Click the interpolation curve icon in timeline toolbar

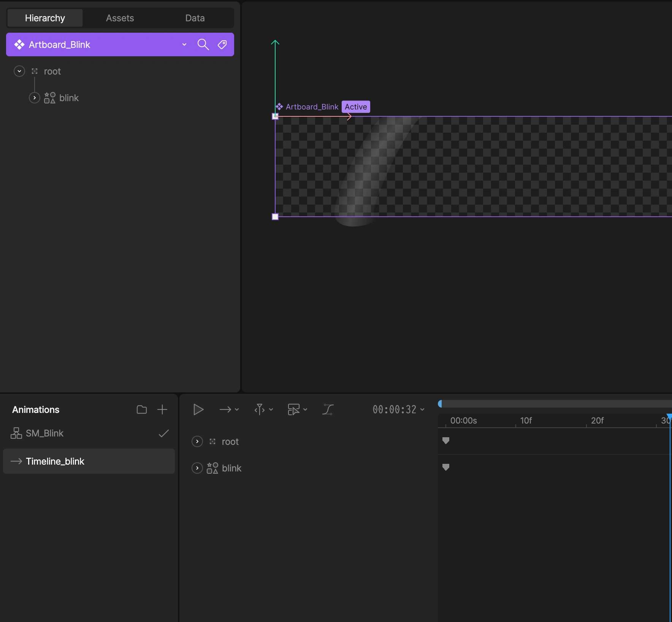[x=328, y=409]
